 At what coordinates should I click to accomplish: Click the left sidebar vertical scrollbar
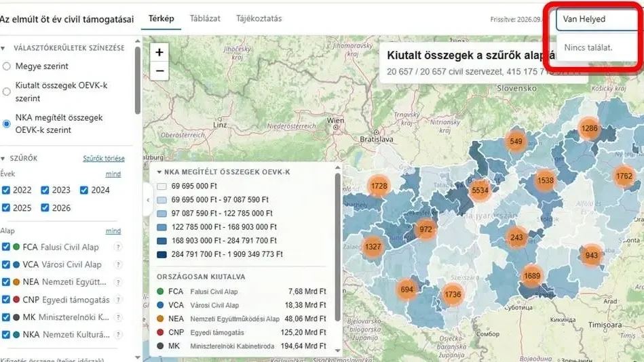click(138, 81)
